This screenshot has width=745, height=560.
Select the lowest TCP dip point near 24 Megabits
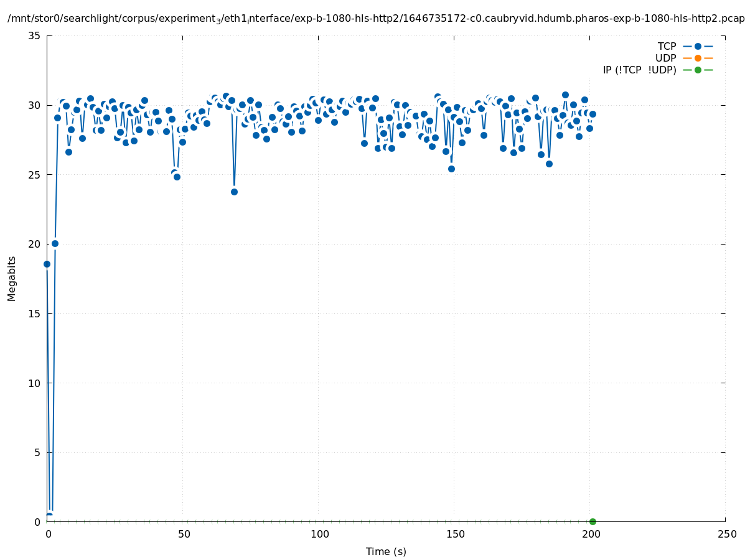tap(234, 192)
